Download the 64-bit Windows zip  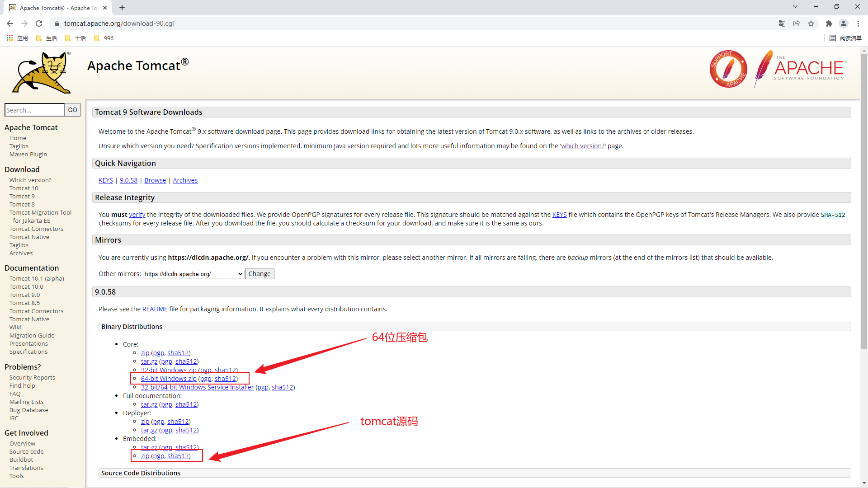point(169,379)
